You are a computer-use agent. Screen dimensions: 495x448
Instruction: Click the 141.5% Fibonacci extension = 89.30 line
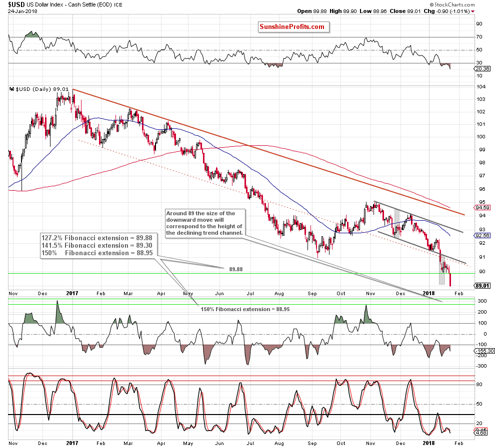(97, 246)
